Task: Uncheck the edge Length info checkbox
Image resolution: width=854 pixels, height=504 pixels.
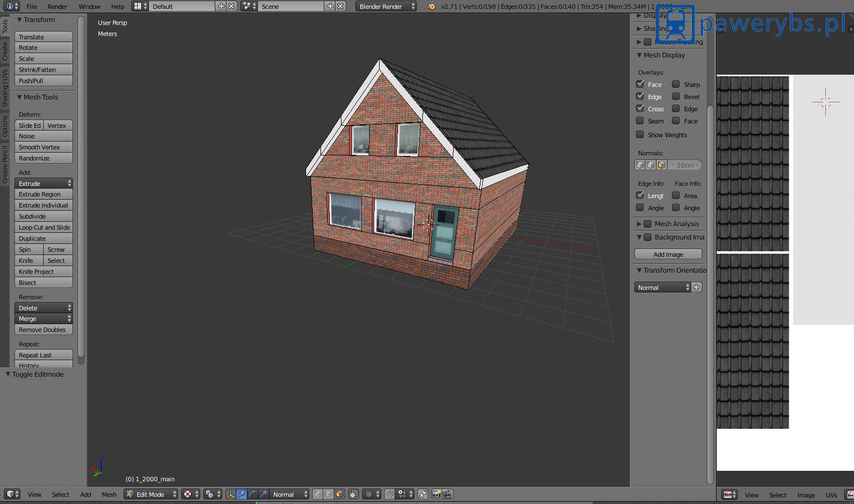Action: coord(640,195)
